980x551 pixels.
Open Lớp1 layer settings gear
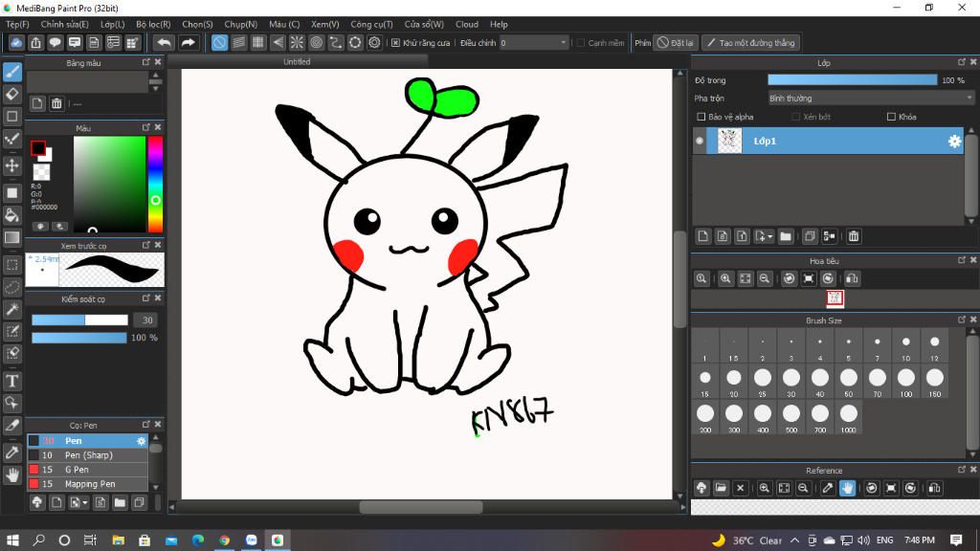click(954, 142)
